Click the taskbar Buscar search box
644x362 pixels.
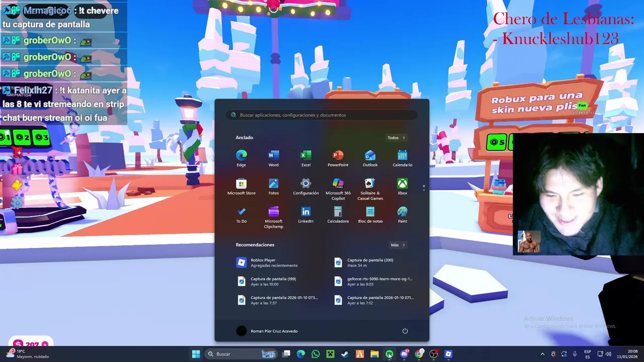(242, 354)
